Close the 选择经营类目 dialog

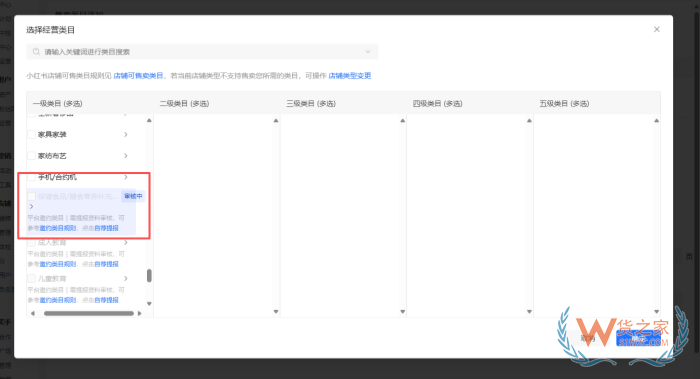pos(656,29)
